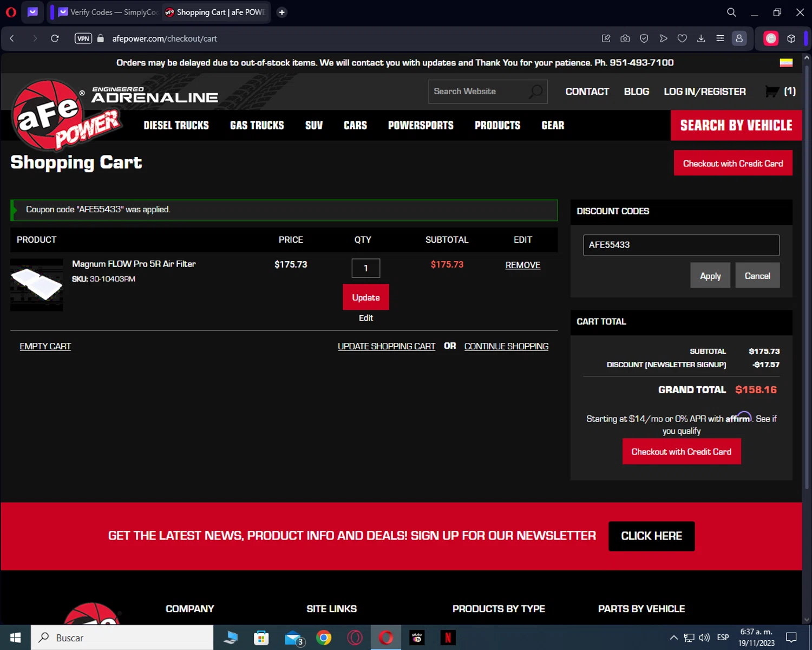
Task: Open Google Chrome from the taskbar
Action: [324, 638]
